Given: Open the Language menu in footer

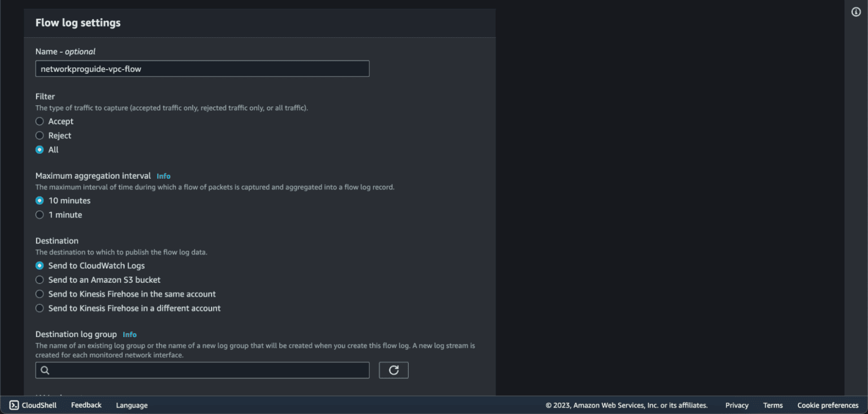Looking at the screenshot, I should [132, 405].
